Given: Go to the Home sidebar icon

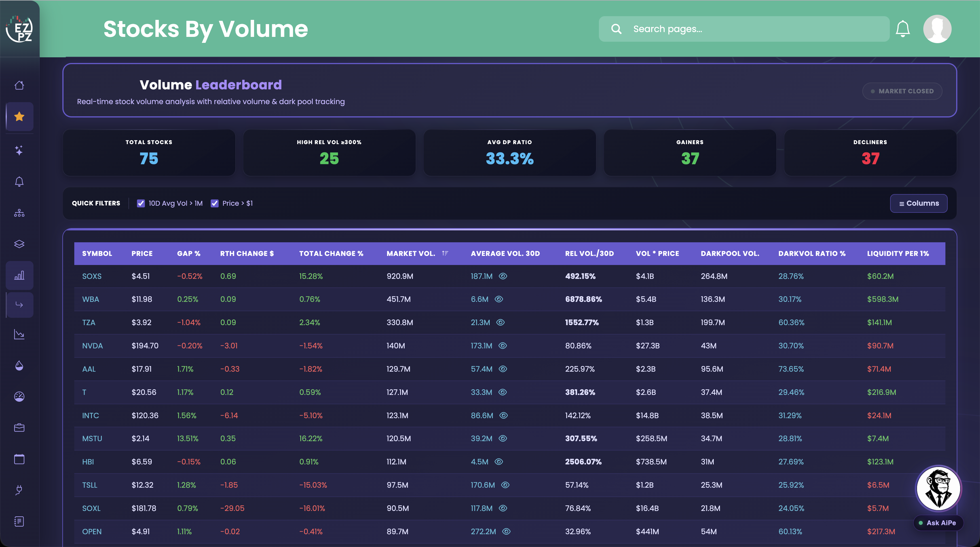Looking at the screenshot, I should coord(19,85).
